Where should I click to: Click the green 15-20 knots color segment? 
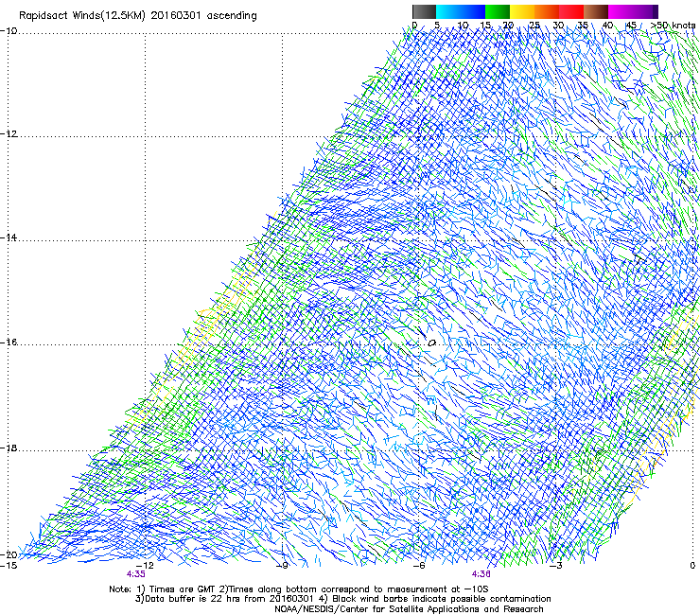[498, 11]
